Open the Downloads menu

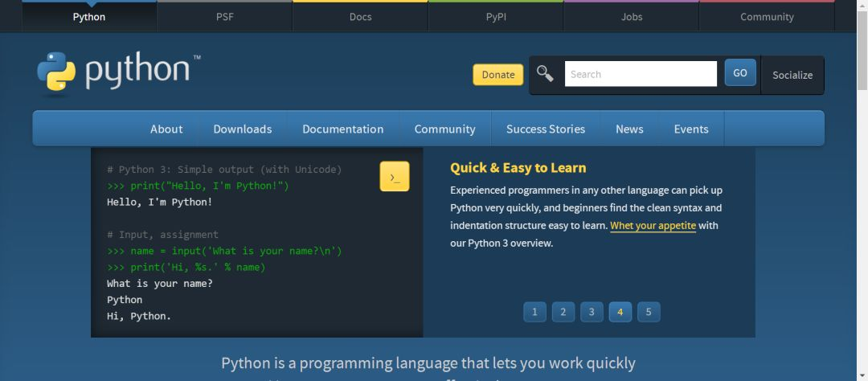pyautogui.click(x=243, y=129)
